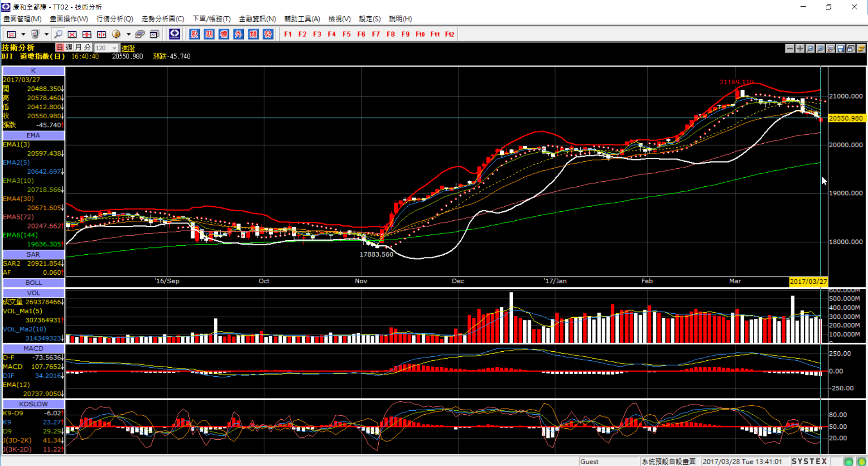Click the magnifier search icon in toolbar

click(x=58, y=34)
